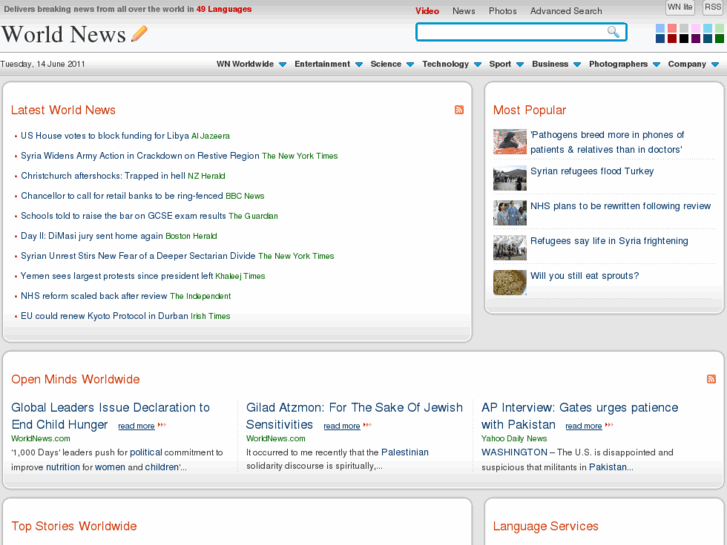The width and height of the screenshot is (727, 545).
Task: Select the dark green theme swatch
Action: [x=719, y=38]
